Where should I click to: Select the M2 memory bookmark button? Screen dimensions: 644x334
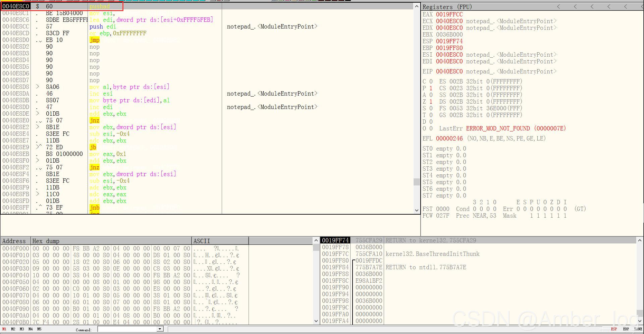pos(13,329)
